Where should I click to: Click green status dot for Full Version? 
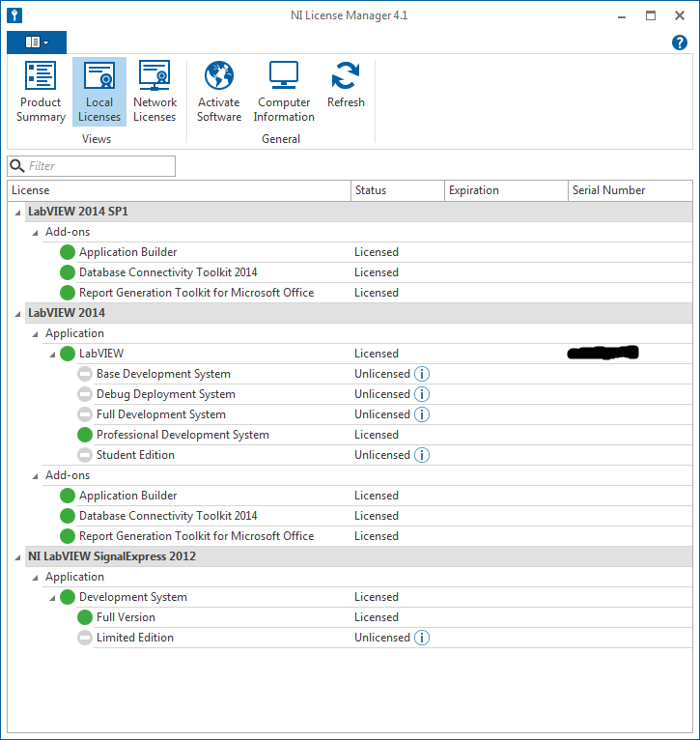click(x=85, y=617)
